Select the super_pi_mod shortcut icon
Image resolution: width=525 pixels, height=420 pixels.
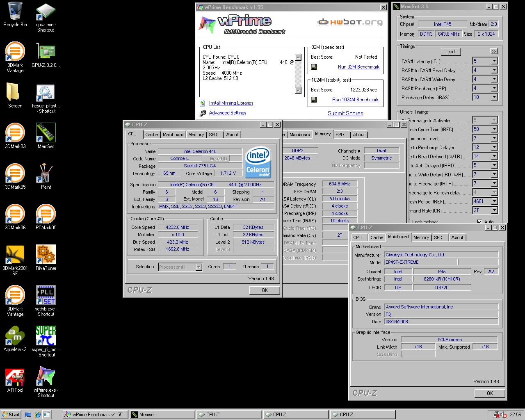pyautogui.click(x=46, y=336)
